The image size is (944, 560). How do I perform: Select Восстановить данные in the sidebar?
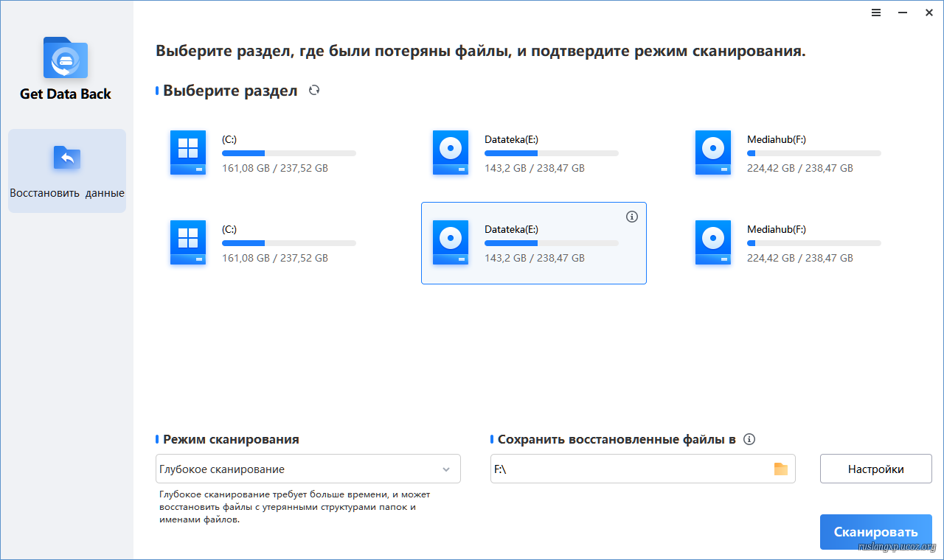pos(67,171)
